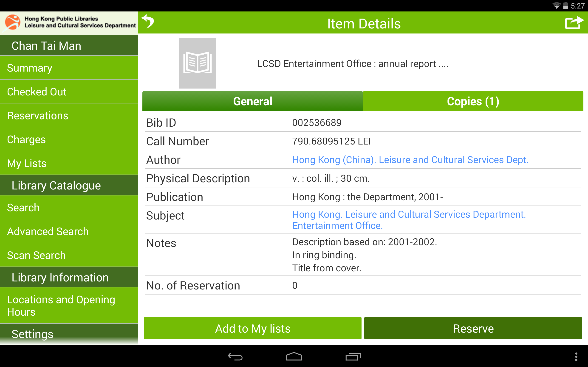Select the General tab
Screen dimensions: 588x367
252,101
